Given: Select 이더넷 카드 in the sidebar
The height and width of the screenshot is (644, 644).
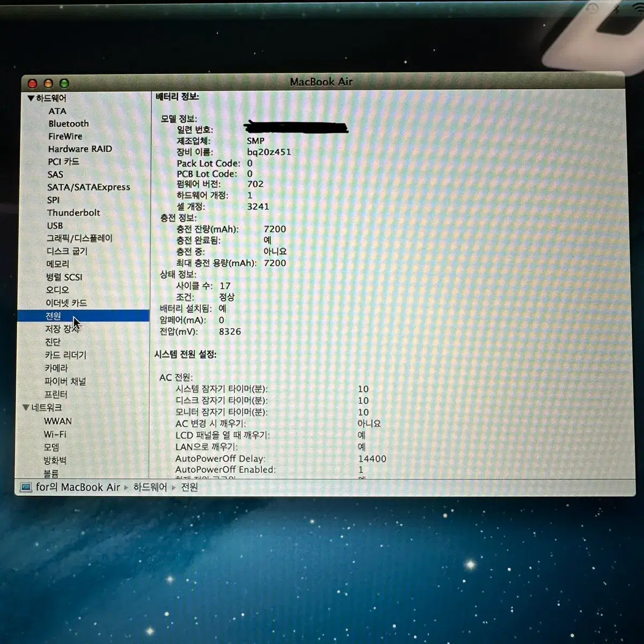Looking at the screenshot, I should (x=66, y=303).
